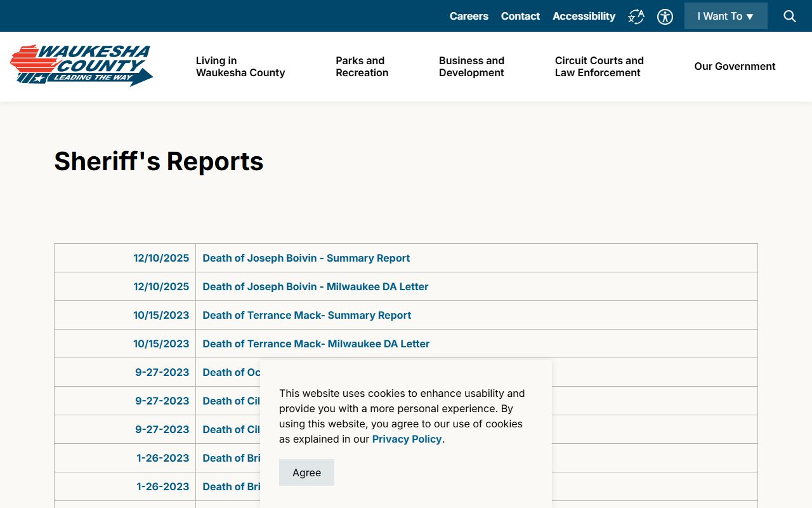This screenshot has width=812, height=508.
Task: Open the Accessibility link
Action: [584, 16]
